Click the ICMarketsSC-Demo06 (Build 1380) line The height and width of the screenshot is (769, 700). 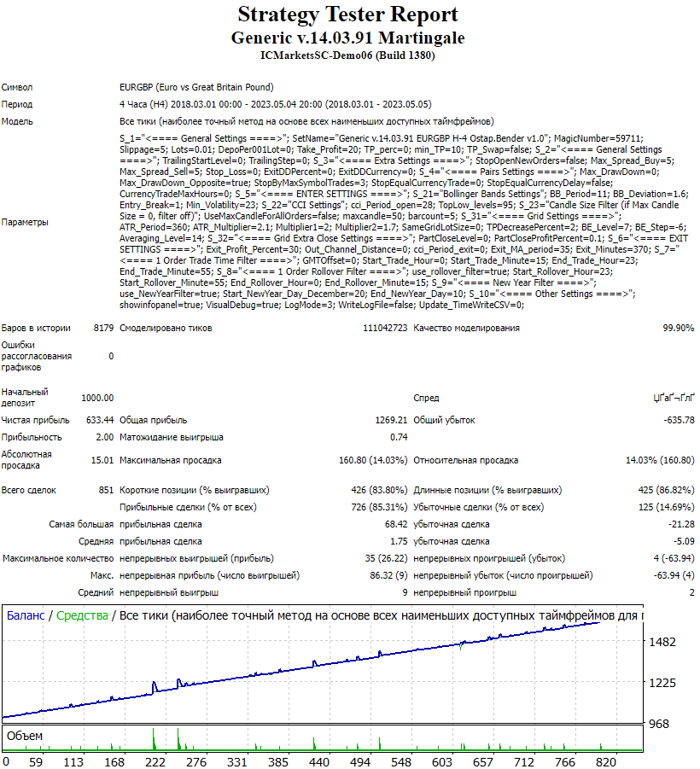pos(347,55)
